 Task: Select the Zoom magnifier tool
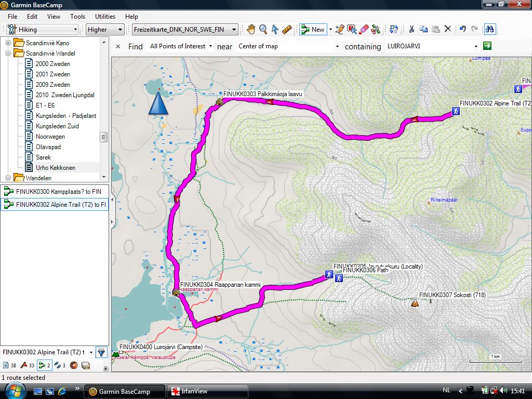(263, 30)
